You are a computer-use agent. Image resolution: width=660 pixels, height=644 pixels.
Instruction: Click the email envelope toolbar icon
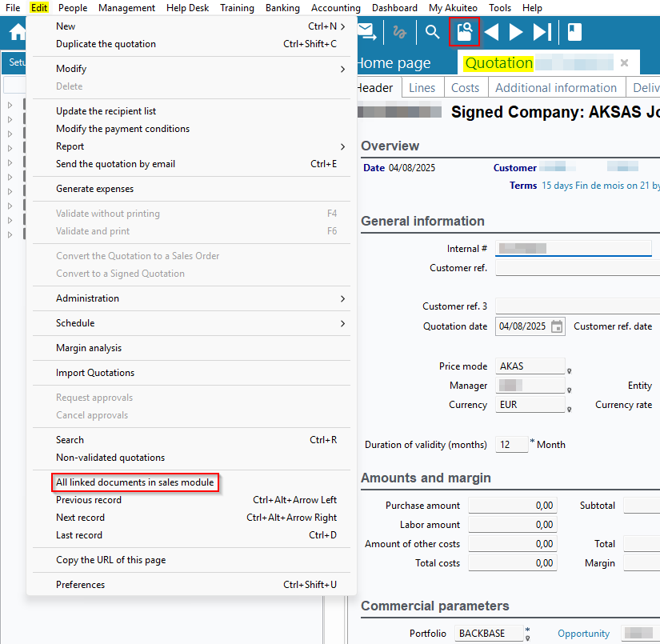click(x=366, y=32)
